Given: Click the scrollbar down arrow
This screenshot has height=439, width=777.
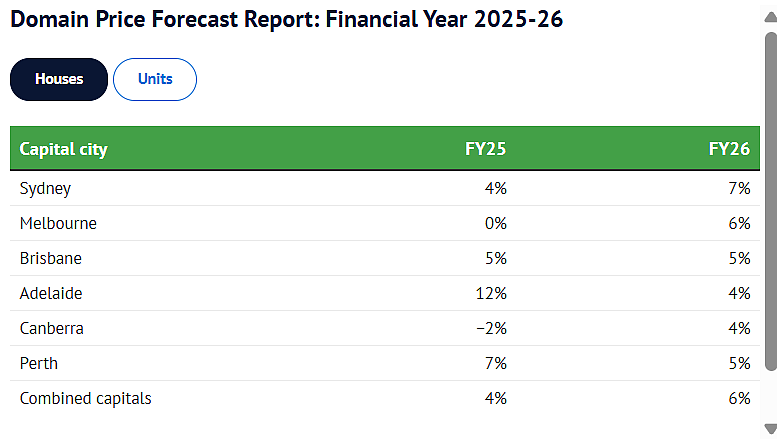Looking at the screenshot, I should tap(771, 429).
